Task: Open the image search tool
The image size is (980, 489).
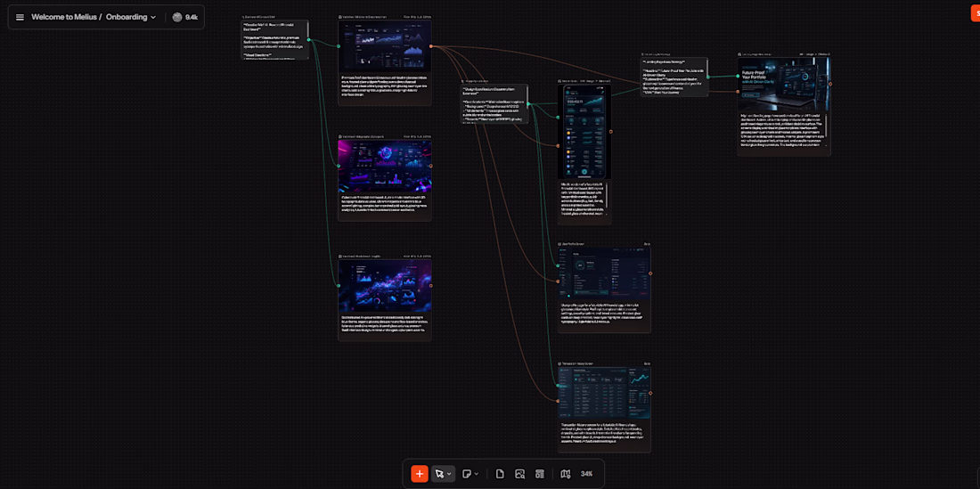Action: click(519, 473)
